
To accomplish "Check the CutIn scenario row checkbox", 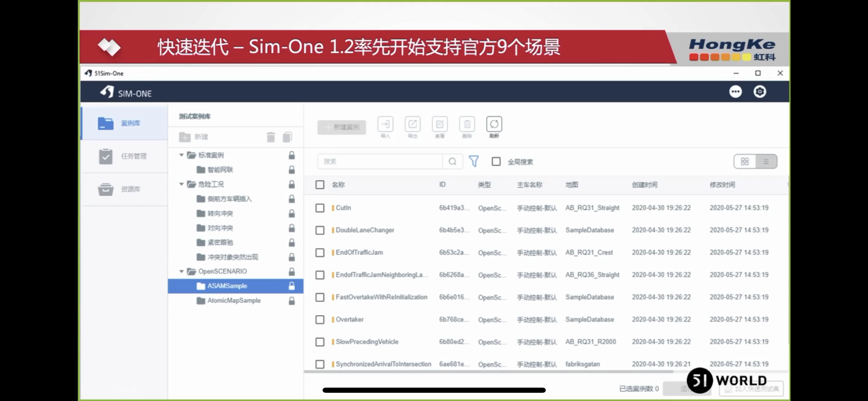I will point(320,208).
